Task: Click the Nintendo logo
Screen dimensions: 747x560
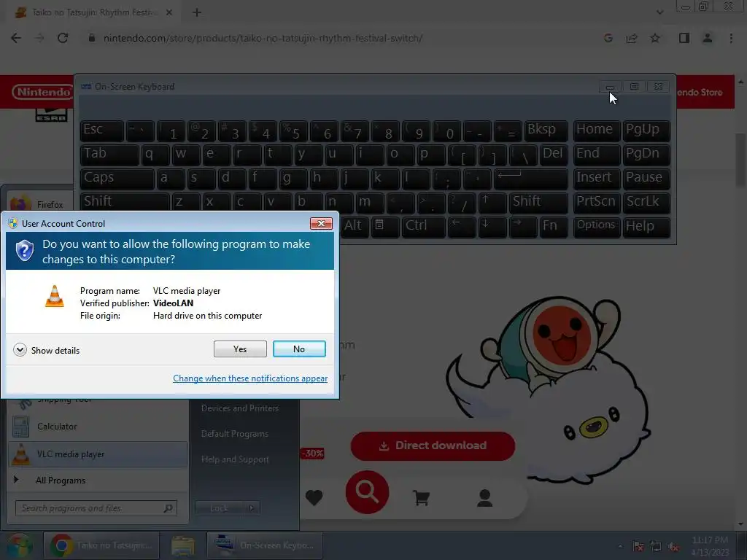Action: coord(42,91)
